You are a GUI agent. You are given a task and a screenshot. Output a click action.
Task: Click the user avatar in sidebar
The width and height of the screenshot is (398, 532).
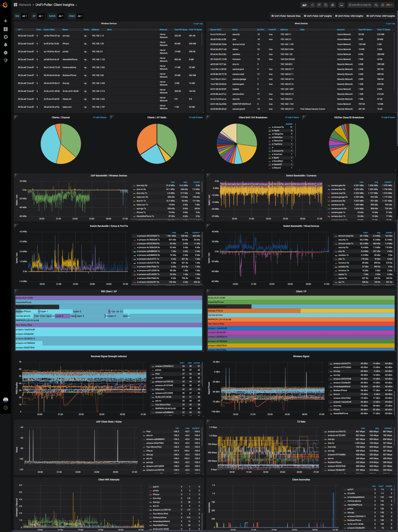5,400
